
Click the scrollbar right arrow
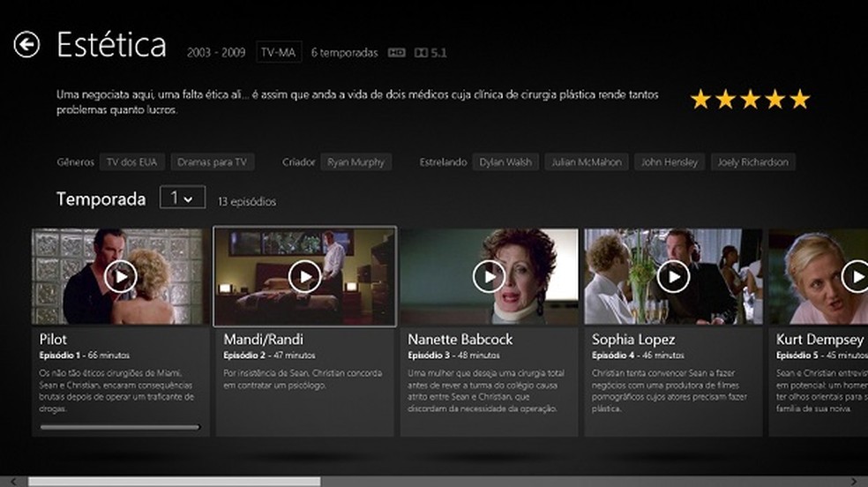click(854, 482)
